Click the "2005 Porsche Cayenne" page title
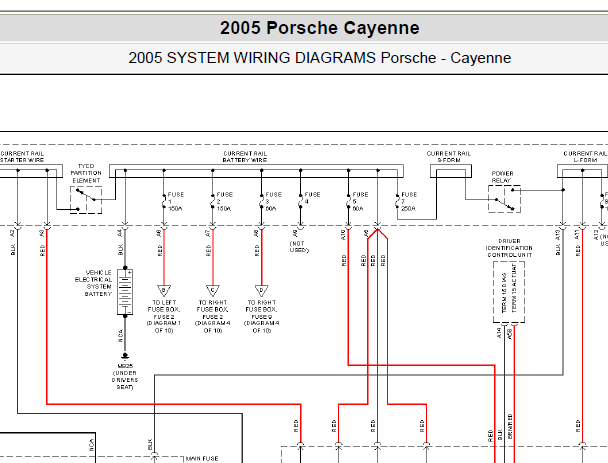Screen dimensions: 608x463 pyautogui.click(x=320, y=28)
